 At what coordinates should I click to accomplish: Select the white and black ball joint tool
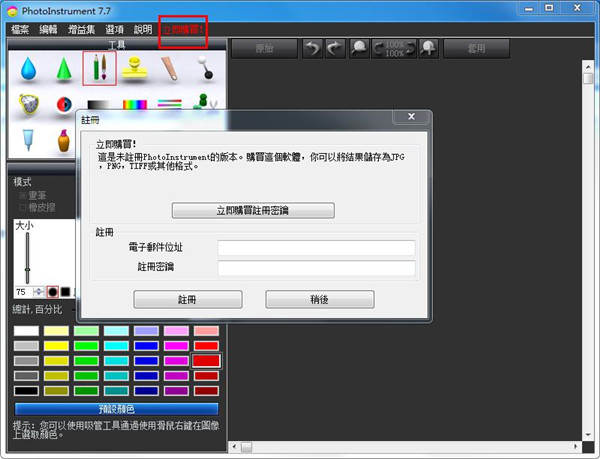(x=206, y=68)
